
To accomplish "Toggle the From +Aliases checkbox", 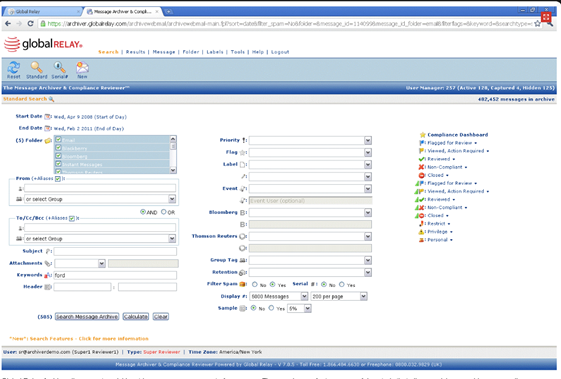I will coord(58,179).
